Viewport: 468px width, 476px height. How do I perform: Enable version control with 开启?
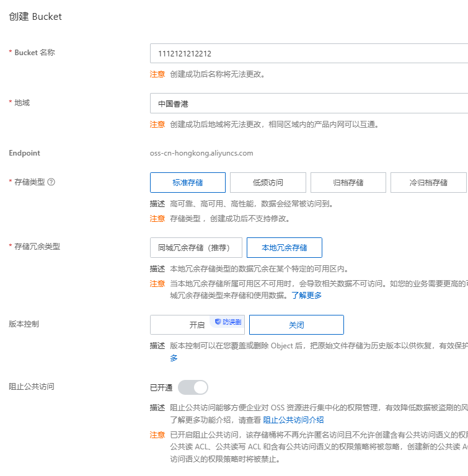[x=197, y=325]
